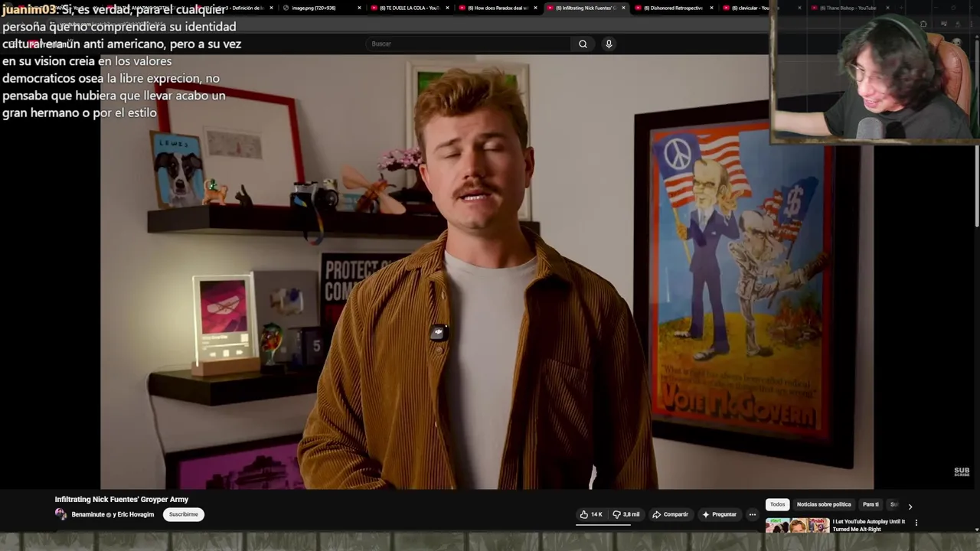Open Benaminute y Eric Hovagim channel link

point(113,514)
